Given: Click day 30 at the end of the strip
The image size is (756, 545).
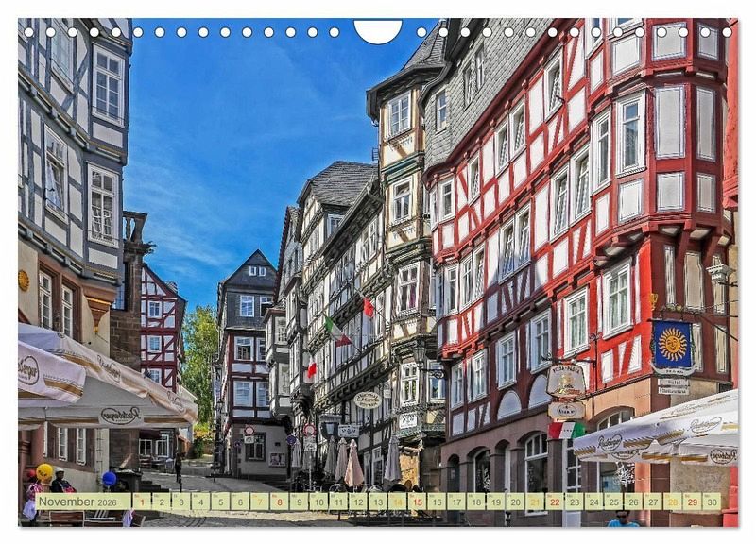Looking at the screenshot, I should [712, 502].
